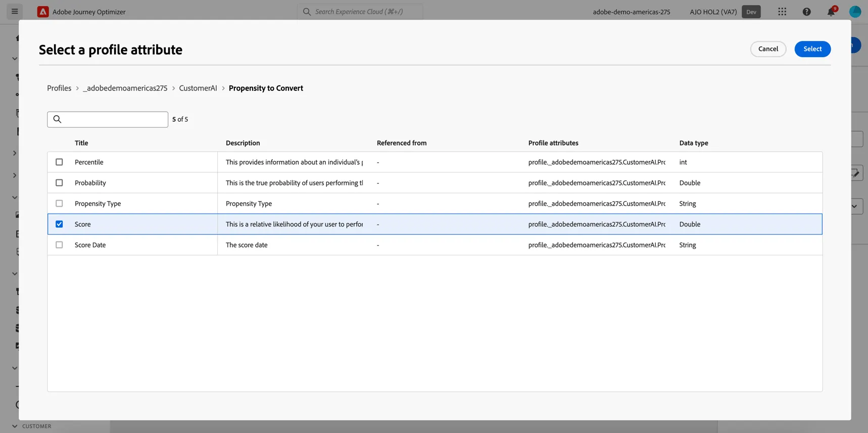Click the Score Date row title
868x433 pixels.
(x=90, y=245)
